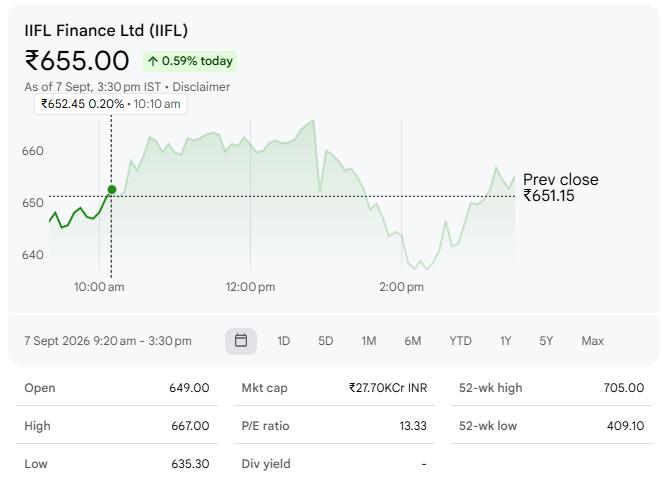Click the 0.59% today change badge
Image resolution: width=662 pixels, height=495 pixels.
point(190,61)
